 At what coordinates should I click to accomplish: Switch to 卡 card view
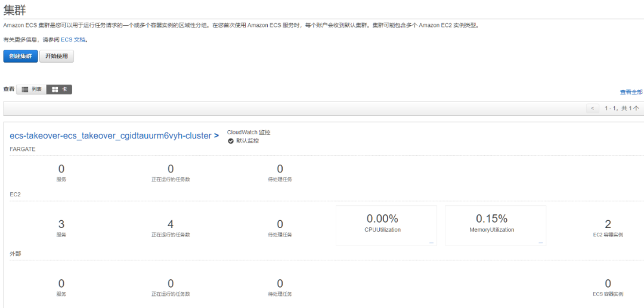tap(59, 90)
